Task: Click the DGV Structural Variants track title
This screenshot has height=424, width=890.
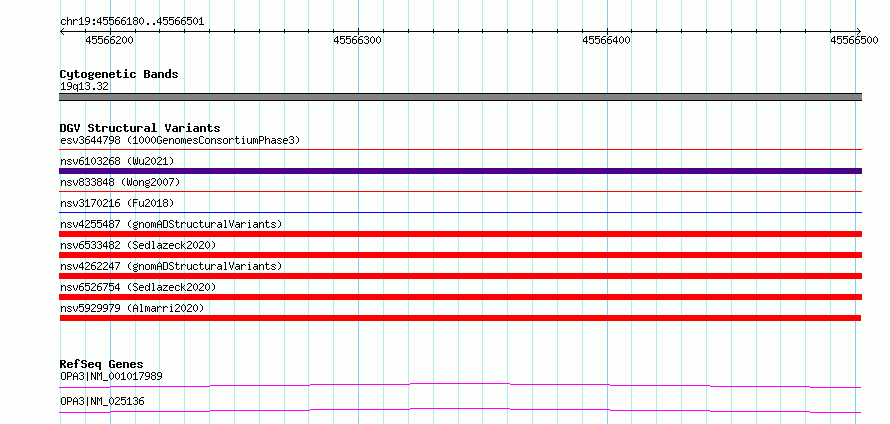Action: coord(140,128)
